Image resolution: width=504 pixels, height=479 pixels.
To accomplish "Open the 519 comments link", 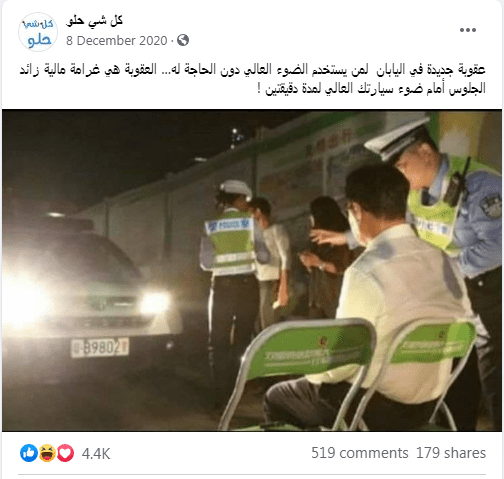I will (360, 453).
